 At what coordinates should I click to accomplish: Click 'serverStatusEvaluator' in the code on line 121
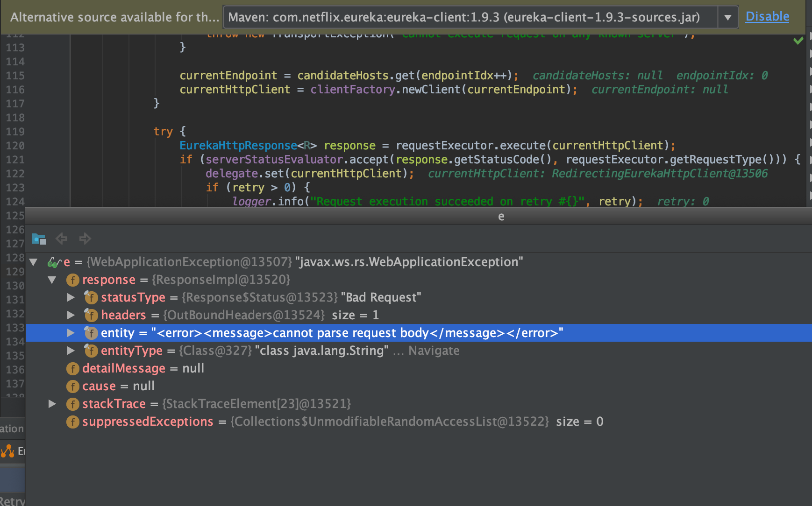tap(274, 160)
